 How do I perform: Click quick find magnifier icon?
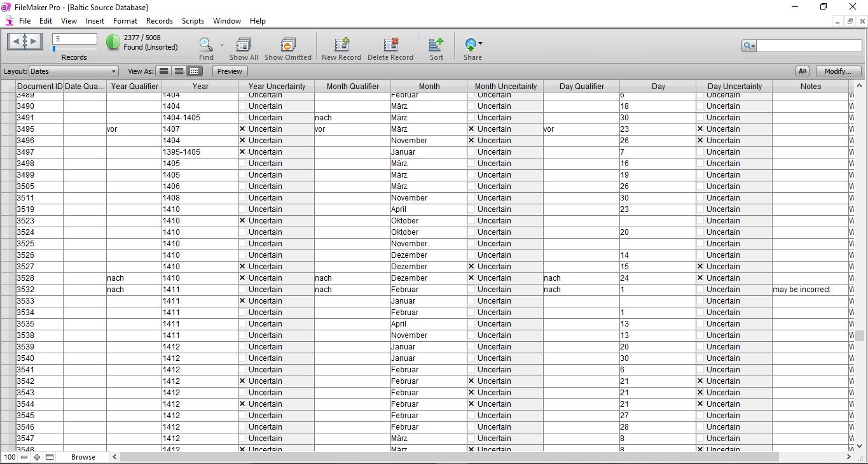[747, 46]
